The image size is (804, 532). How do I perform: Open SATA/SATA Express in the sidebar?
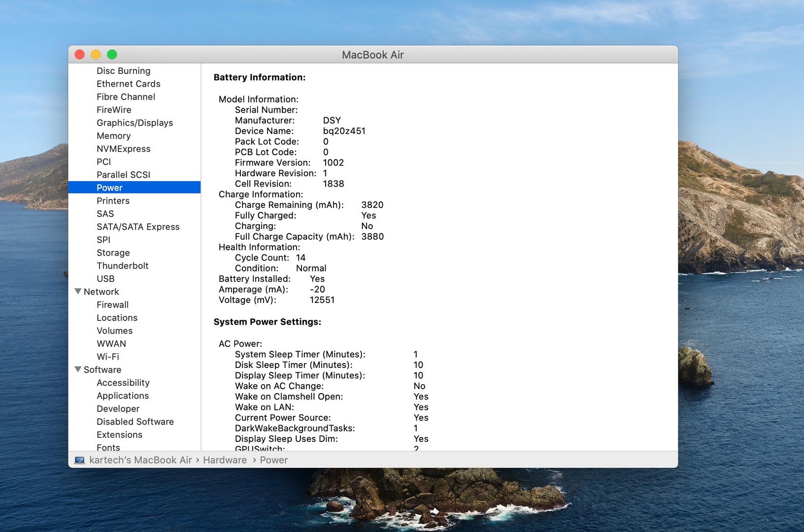click(138, 227)
